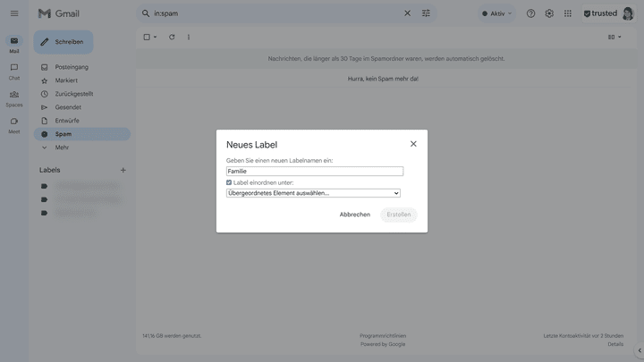644x362 pixels.
Task: Toggle the select-all messages checkbox
Action: point(147,37)
